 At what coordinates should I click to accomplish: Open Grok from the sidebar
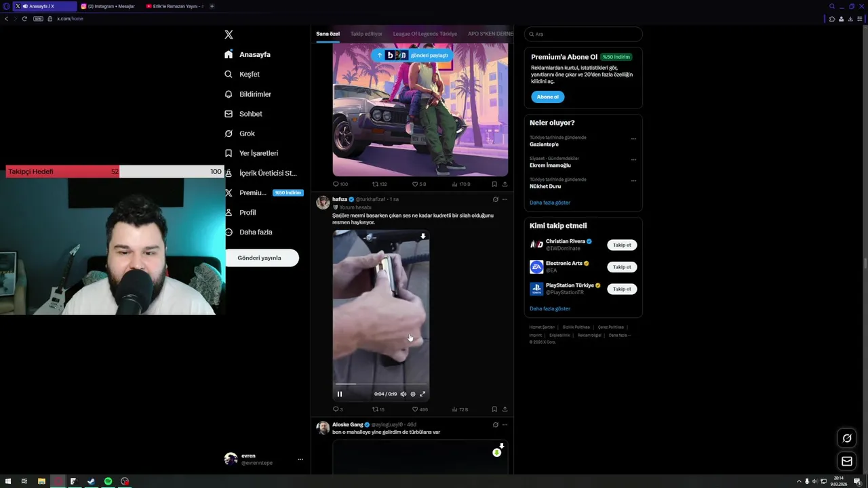click(239, 134)
